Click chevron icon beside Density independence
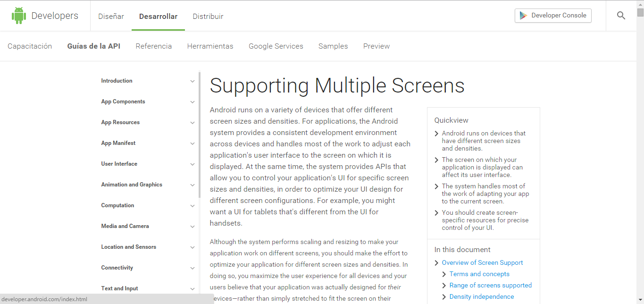 click(x=444, y=297)
